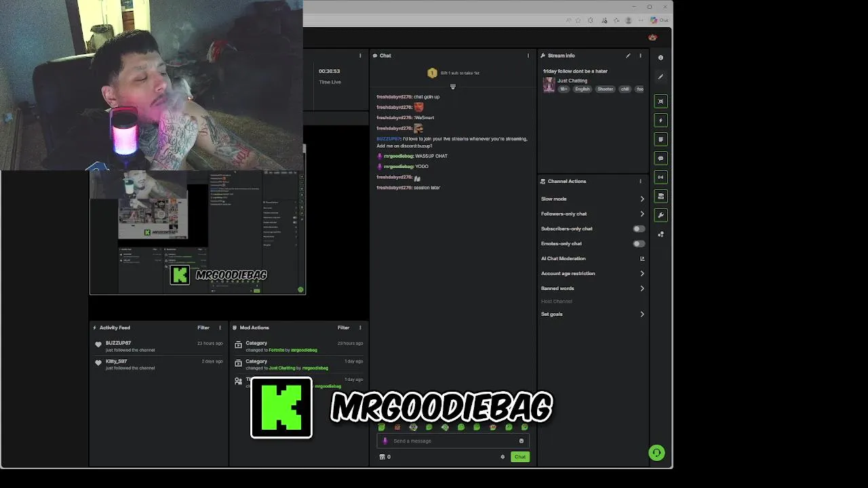The width and height of the screenshot is (868, 488).
Task: Click the Just Chatting category name
Action: click(x=572, y=81)
